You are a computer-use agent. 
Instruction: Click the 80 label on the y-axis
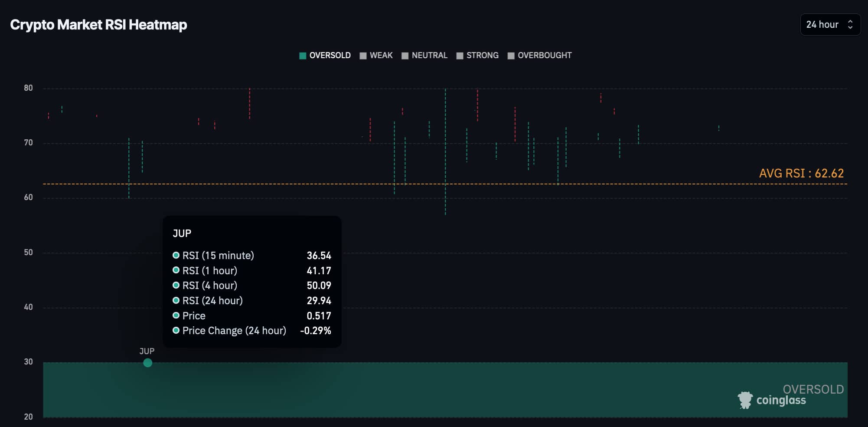tap(28, 88)
